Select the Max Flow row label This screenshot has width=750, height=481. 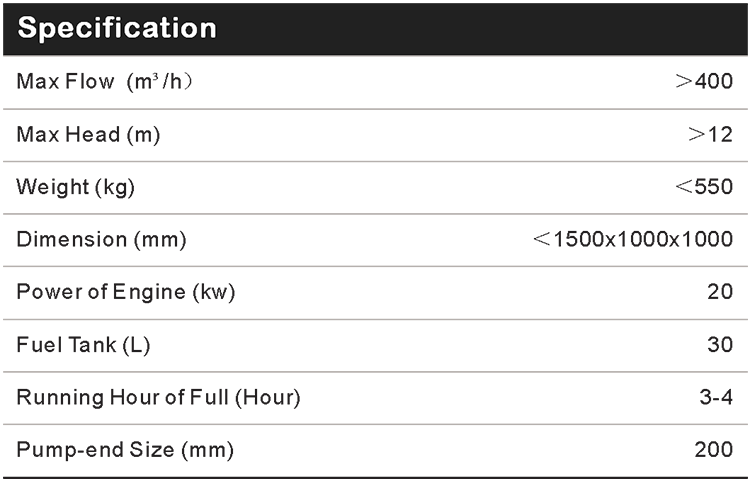[x=110, y=81]
